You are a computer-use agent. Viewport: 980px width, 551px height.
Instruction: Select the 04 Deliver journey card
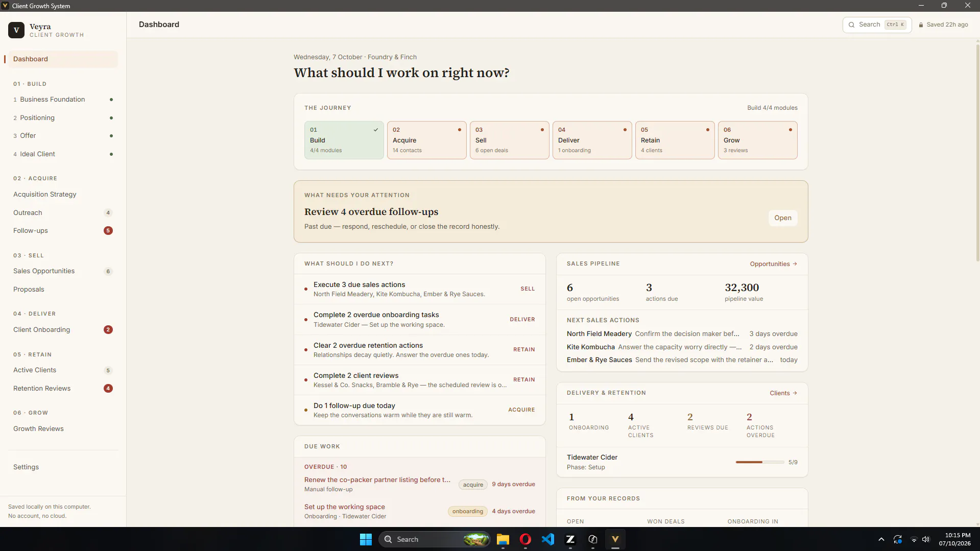(592, 140)
